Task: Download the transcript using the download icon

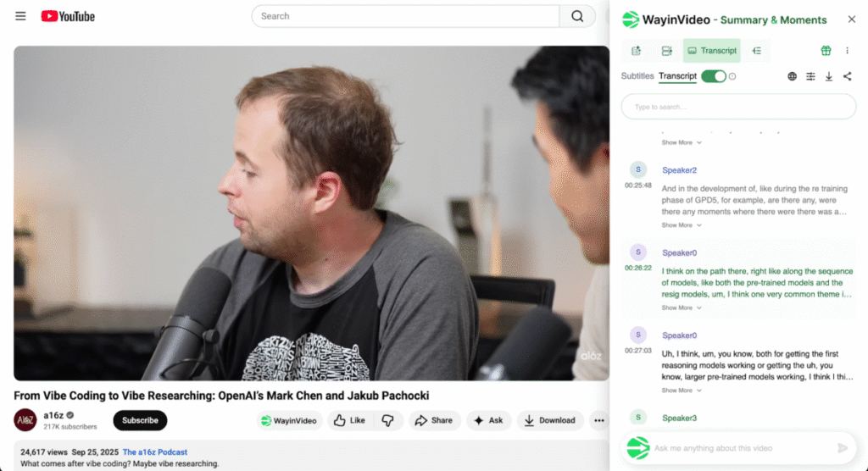Action: pyautogui.click(x=829, y=76)
